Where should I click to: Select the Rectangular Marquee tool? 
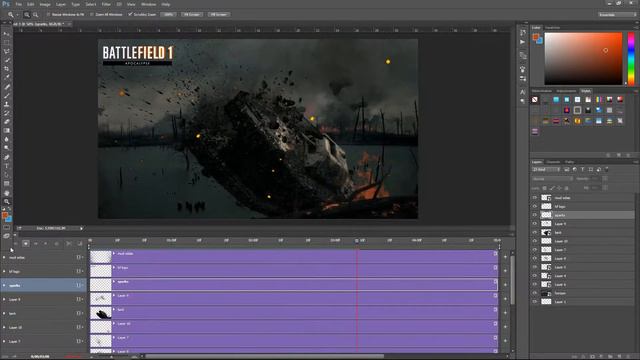point(6,42)
